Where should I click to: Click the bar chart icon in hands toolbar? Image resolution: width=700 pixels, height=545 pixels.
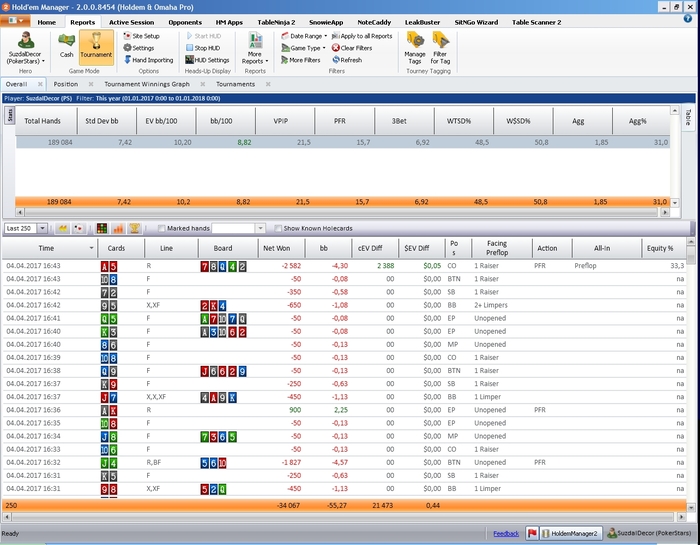click(118, 229)
